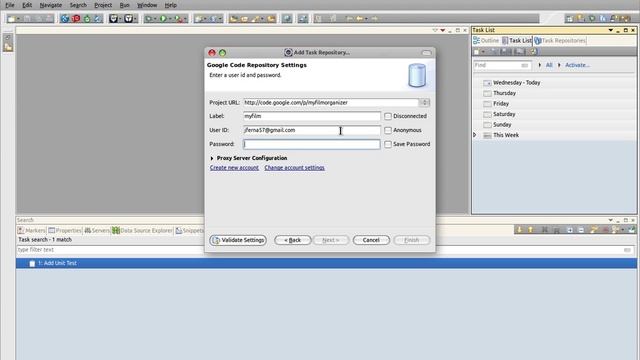Screen dimensions: 640x360
Task: Show previous match with up arrow in Search view
Action: (530, 230)
